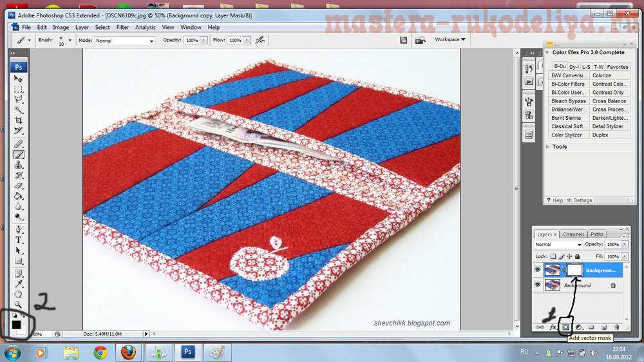The width and height of the screenshot is (644, 362).
Task: Select the Brush tool in toolbox
Action: (x=18, y=155)
